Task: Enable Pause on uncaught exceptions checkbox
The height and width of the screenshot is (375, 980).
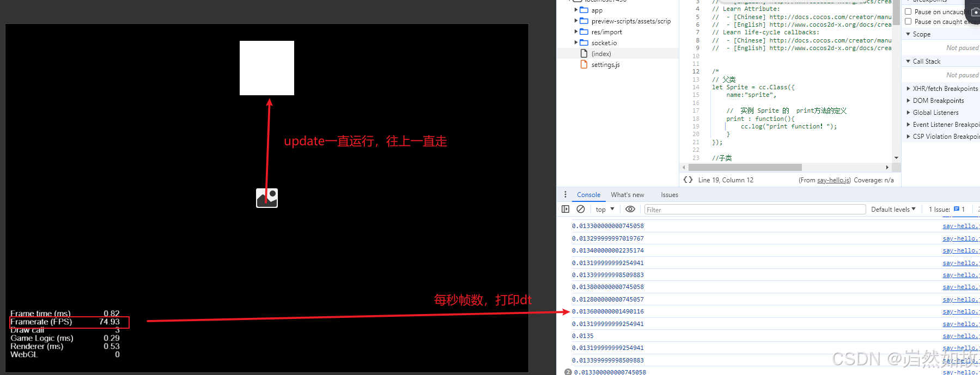Action: click(908, 11)
